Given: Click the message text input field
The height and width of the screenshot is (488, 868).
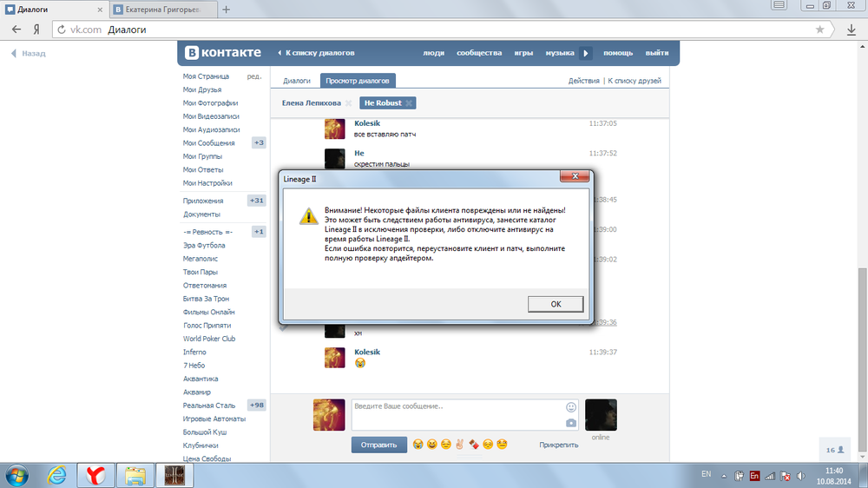Looking at the screenshot, I should [457, 414].
